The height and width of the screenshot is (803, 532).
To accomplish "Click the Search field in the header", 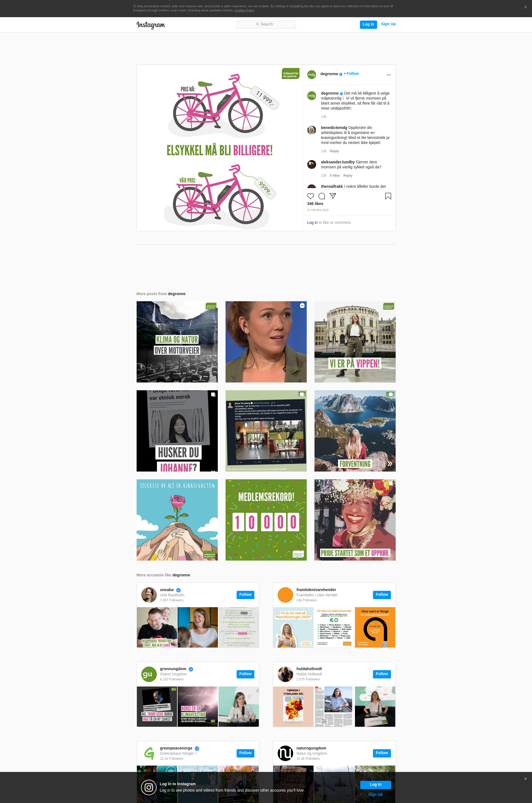I will [x=266, y=24].
